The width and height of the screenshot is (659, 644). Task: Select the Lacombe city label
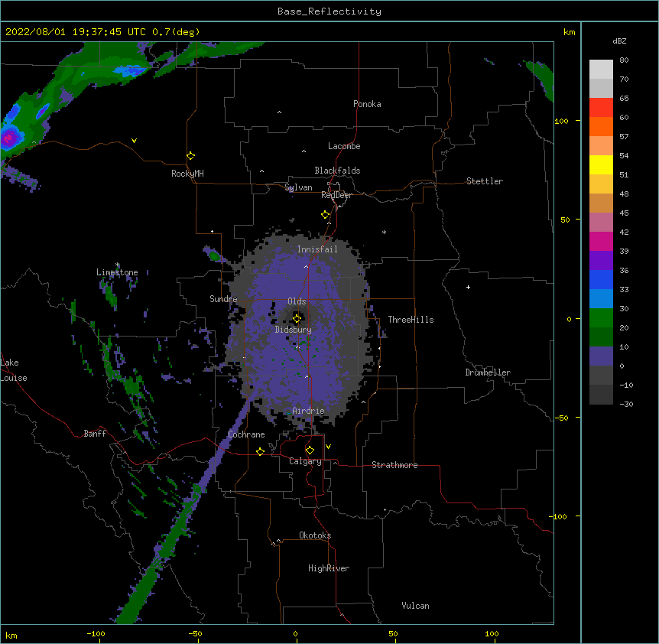[344, 146]
